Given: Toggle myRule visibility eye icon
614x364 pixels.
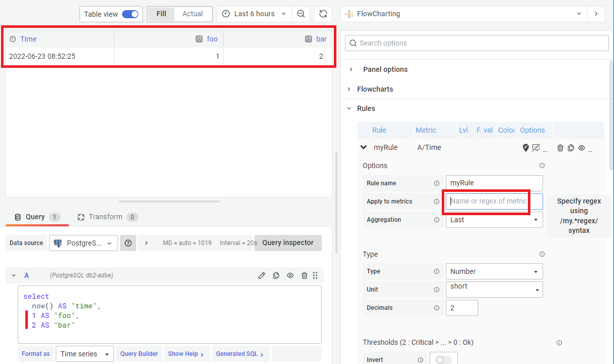Looking at the screenshot, I should pyautogui.click(x=582, y=148).
